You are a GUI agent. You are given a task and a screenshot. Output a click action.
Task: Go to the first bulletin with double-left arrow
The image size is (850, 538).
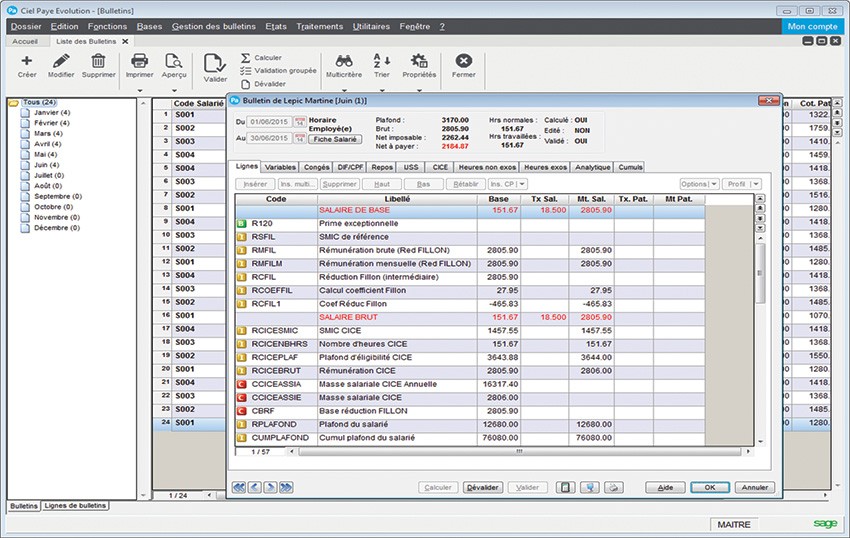[x=239, y=487]
